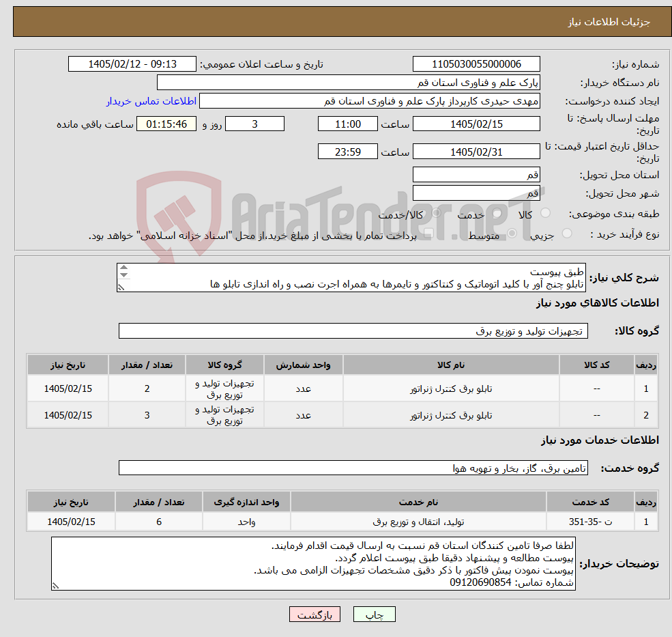The image size is (672, 637).
Task: Click goods row 1 quantity 2
Action: (147, 388)
